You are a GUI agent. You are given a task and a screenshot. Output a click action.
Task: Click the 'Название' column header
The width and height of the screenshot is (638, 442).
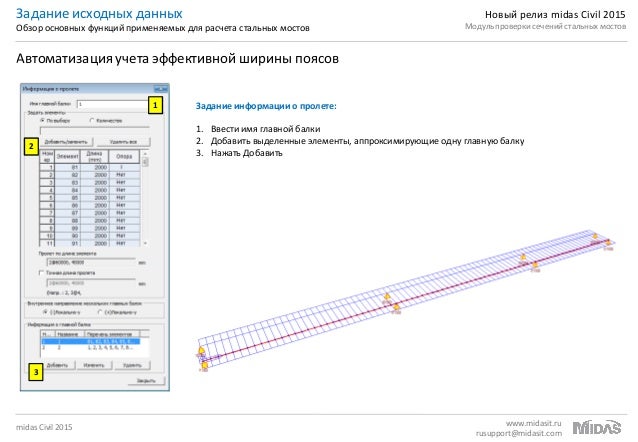pos(68,334)
